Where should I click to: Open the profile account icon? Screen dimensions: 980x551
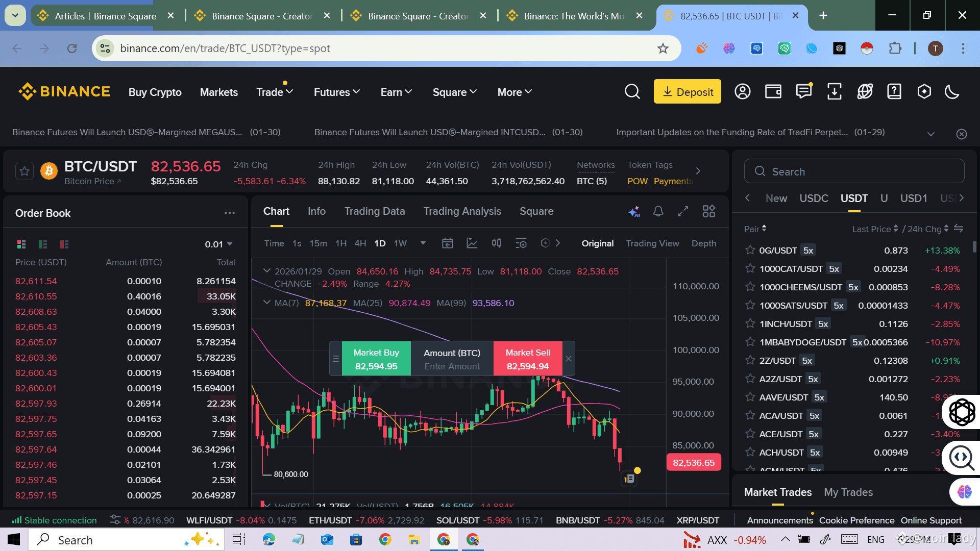pos(742,92)
